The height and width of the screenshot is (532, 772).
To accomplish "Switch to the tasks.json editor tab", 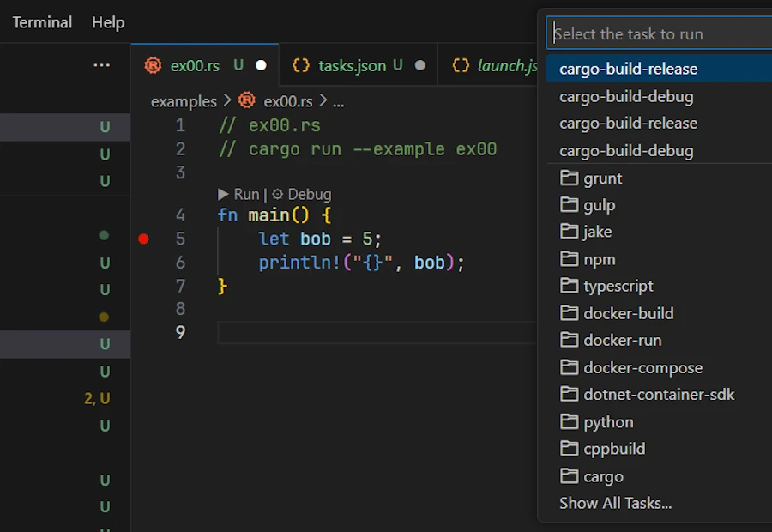I will click(358, 65).
